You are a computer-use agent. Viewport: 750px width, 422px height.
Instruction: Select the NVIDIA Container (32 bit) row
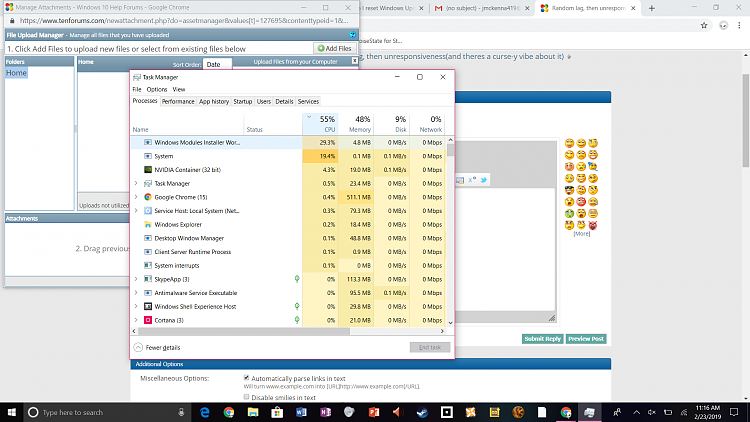click(289, 170)
